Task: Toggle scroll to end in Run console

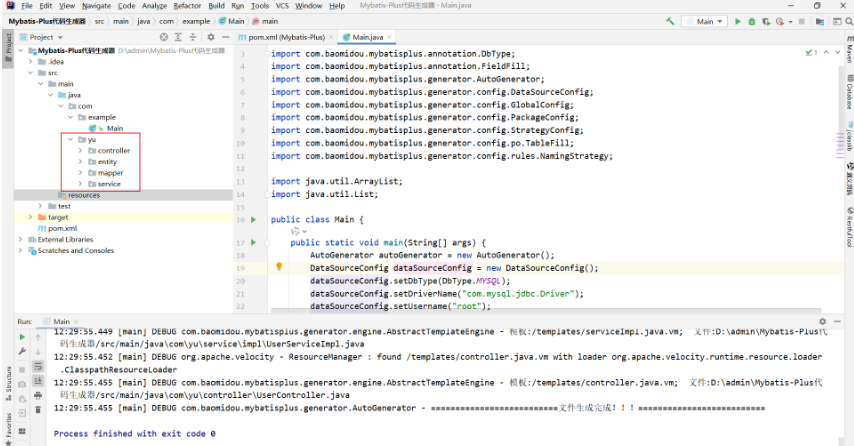Action: click(38, 381)
